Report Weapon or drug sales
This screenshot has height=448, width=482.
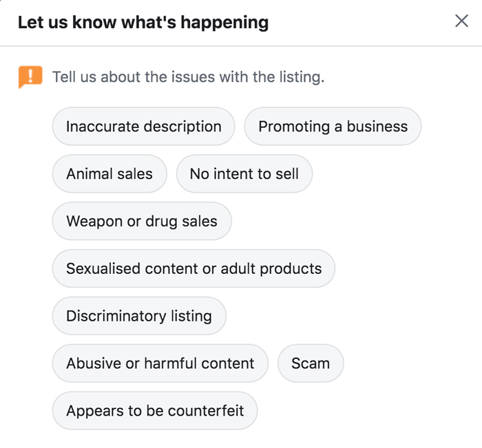[142, 222]
